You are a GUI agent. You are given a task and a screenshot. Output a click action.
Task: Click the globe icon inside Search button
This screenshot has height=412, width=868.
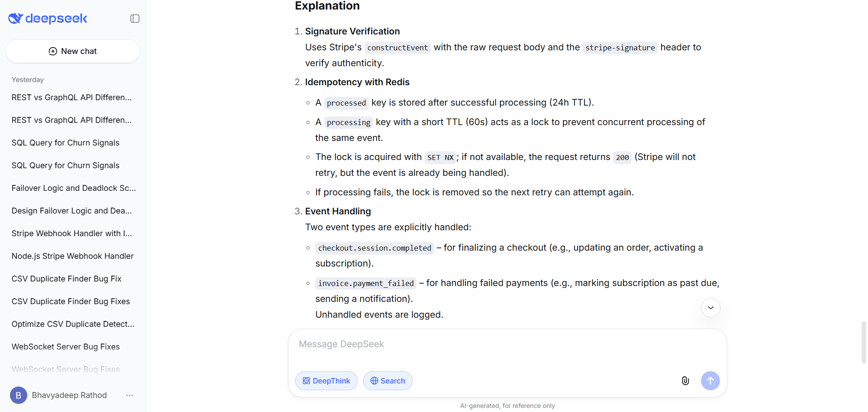click(x=374, y=381)
